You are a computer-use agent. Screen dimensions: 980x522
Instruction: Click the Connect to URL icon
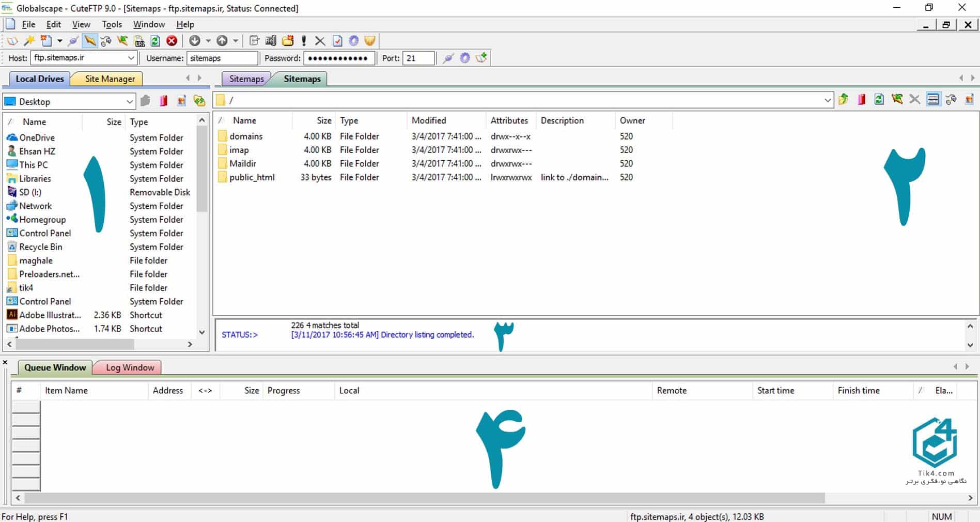139,41
